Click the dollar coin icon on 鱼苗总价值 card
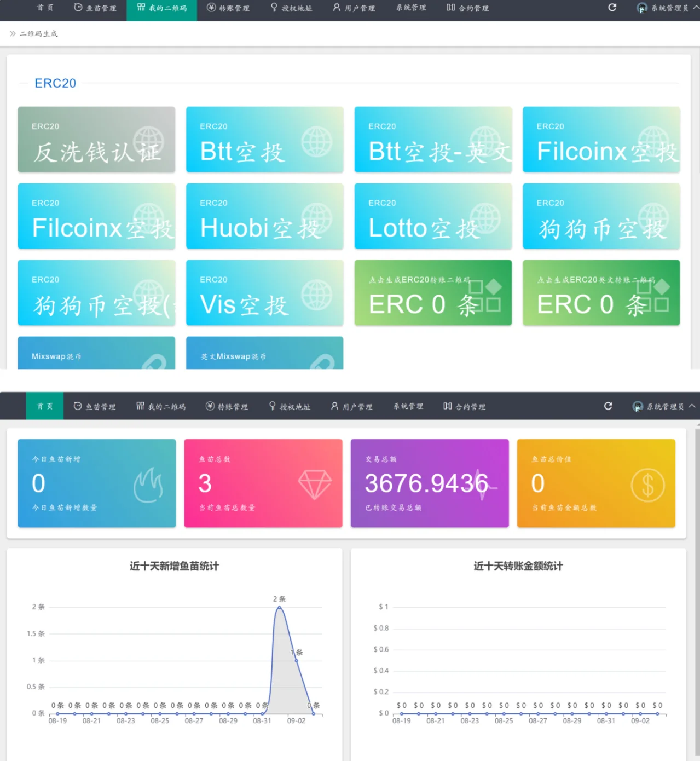Viewport: 700px width, 761px height. pos(647,485)
